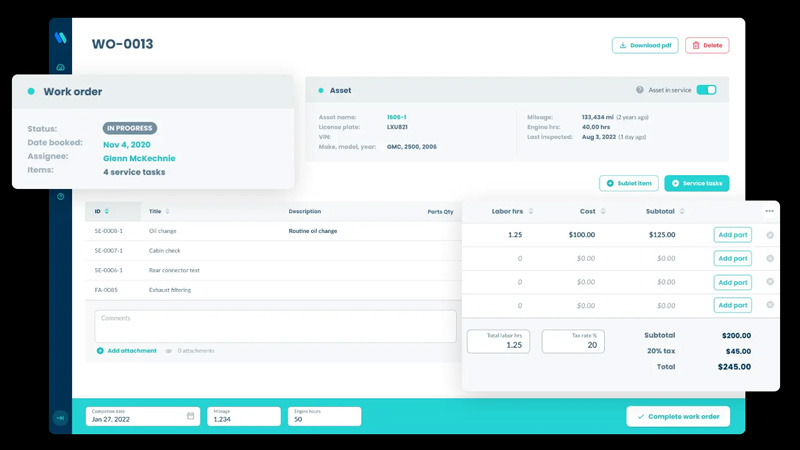View attachments using the eye icon
This screenshot has width=800, height=450.
pyautogui.click(x=169, y=351)
